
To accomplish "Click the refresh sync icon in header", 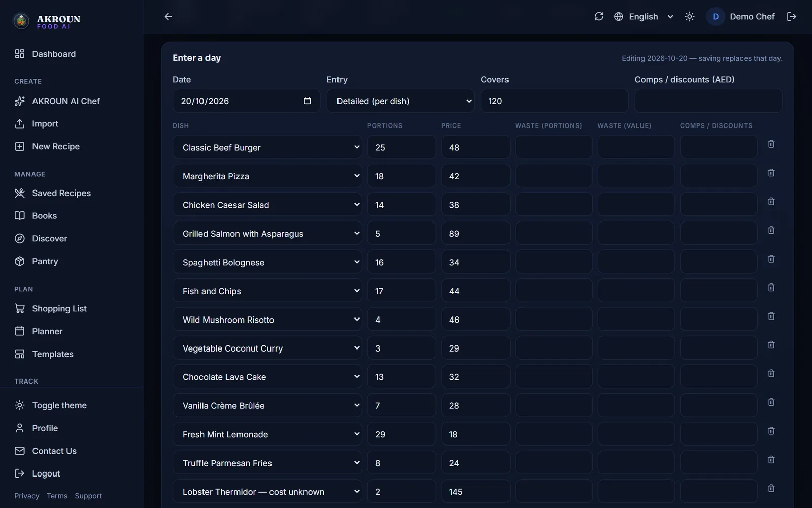I will pos(599,17).
